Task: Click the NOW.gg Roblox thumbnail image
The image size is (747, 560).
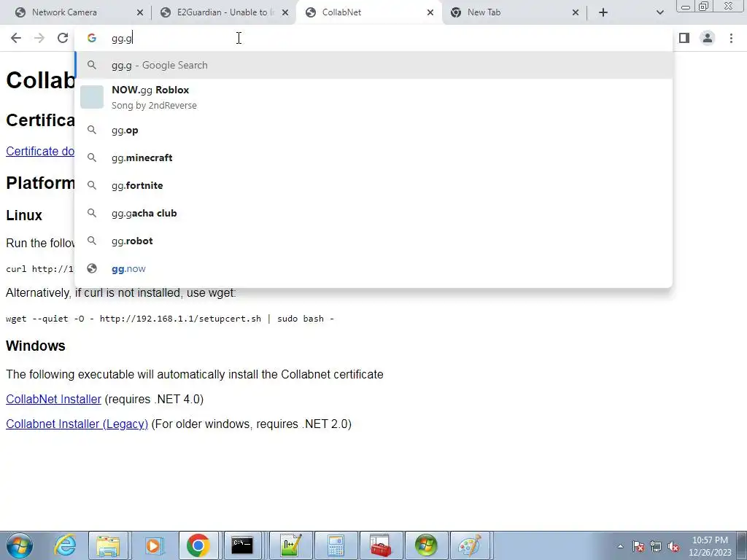Action: click(x=92, y=97)
